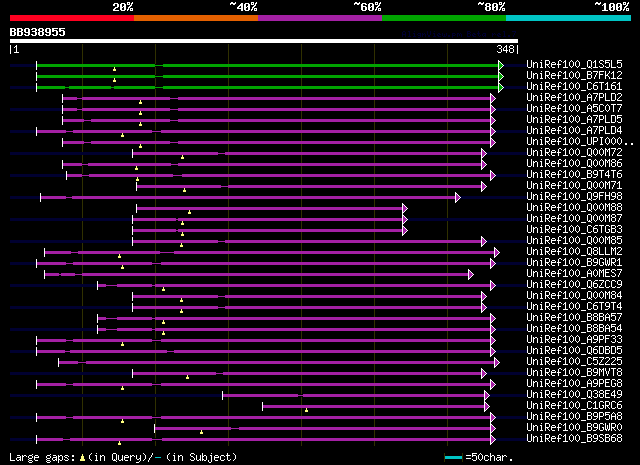Click the purple arrowhead of UniRef100_Q00M72 alignment
The height and width of the screenshot is (465, 640).
[484, 154]
